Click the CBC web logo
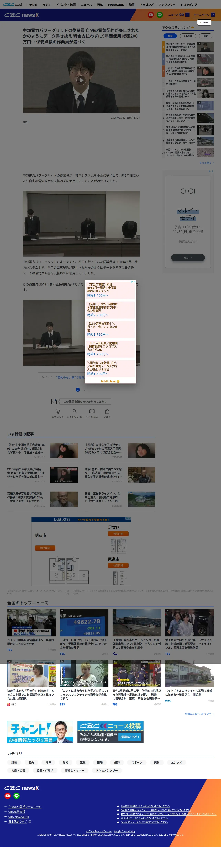This screenshot has height=868, width=221. 13,4
